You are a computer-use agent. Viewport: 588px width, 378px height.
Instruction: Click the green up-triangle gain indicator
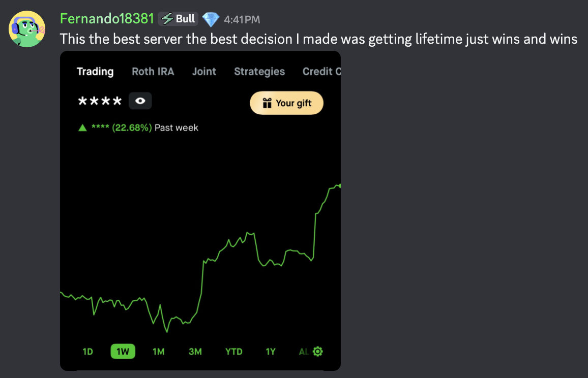[82, 128]
